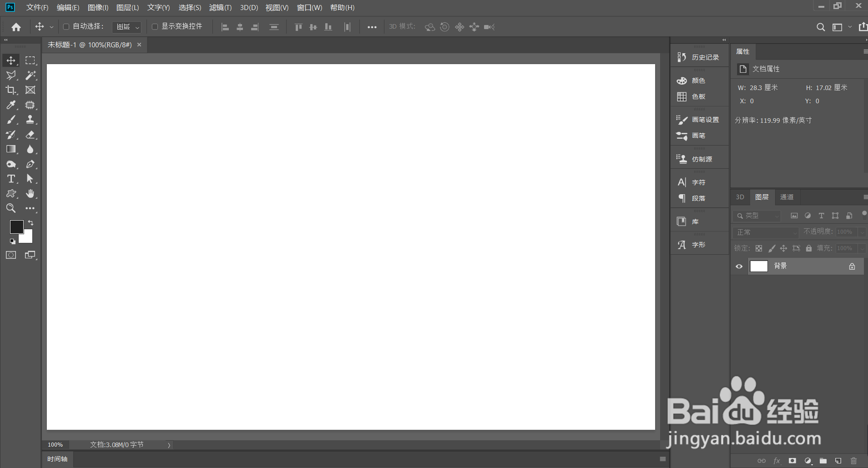Toggle lock all icon
This screenshot has height=468, width=868.
808,248
